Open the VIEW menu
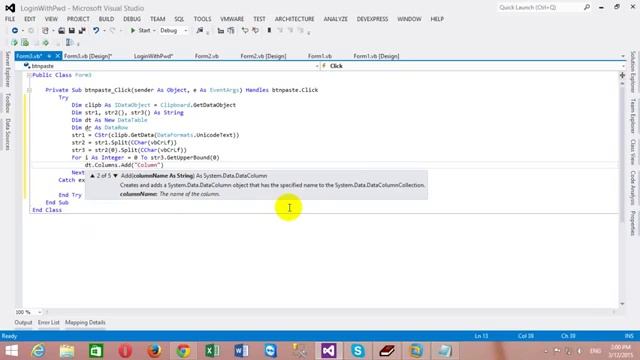Screen dimensions: 640x360 click(x=51, y=19)
